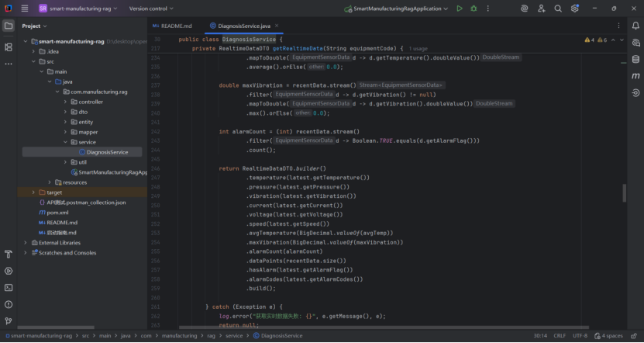Viewport: 644px width, 343px height.
Task: Open IDE settings gear icon
Action: (574, 9)
